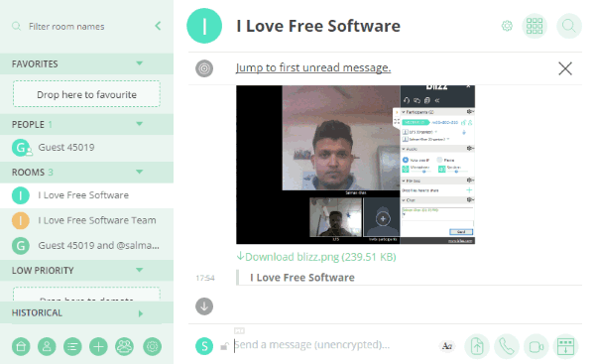Upload a file using the upload icon

[477, 346]
